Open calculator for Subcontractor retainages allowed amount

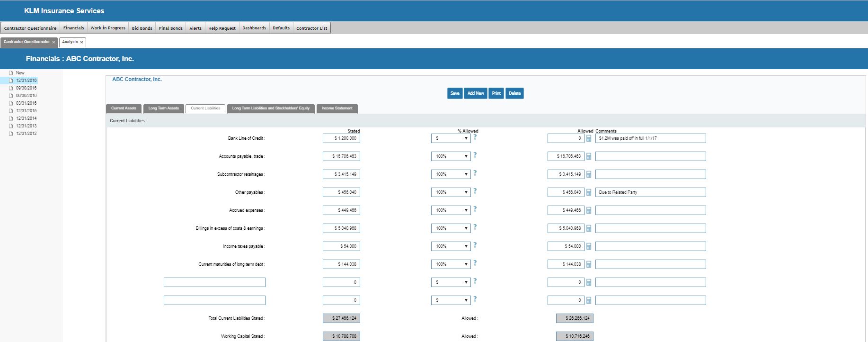589,175
